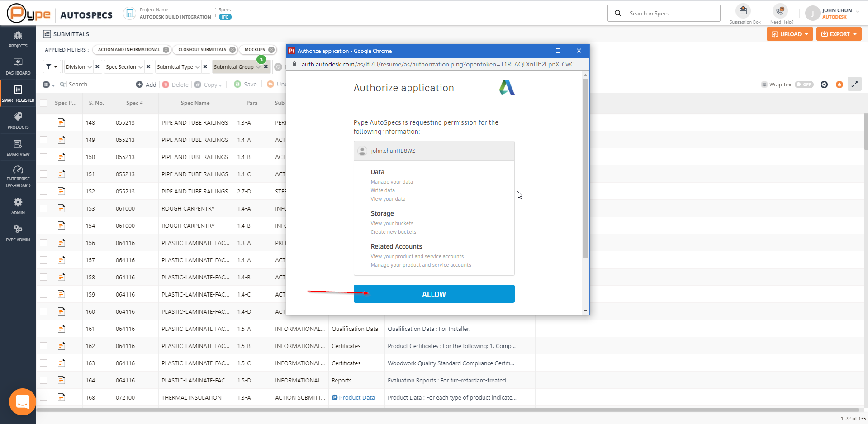Open the Smart Register tab
This screenshot has height=424, width=868.
tap(18, 94)
